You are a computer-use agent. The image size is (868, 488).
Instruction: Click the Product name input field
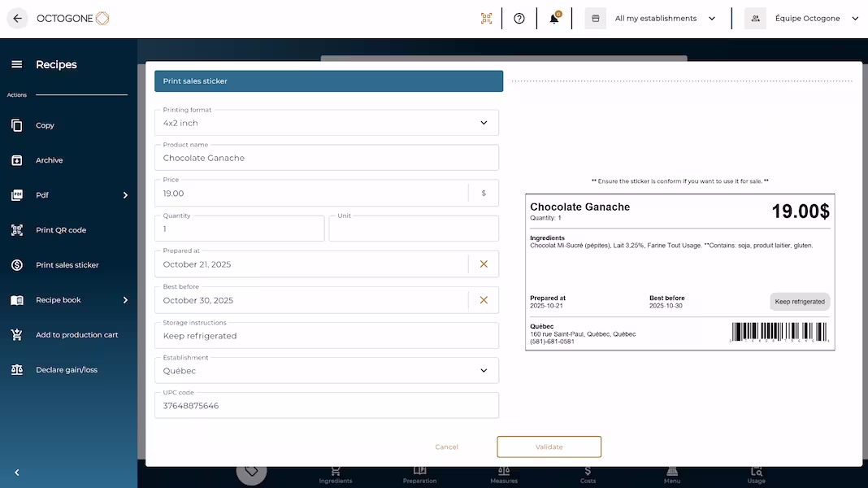point(326,158)
